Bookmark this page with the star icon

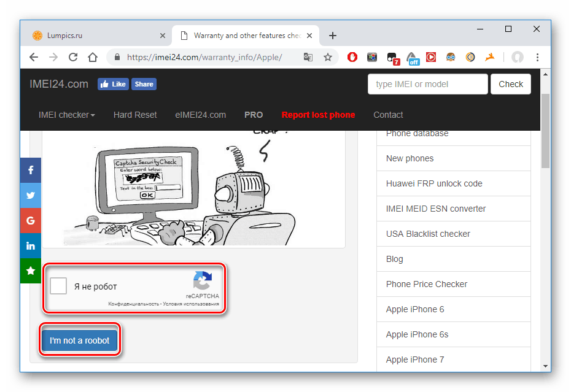(328, 57)
